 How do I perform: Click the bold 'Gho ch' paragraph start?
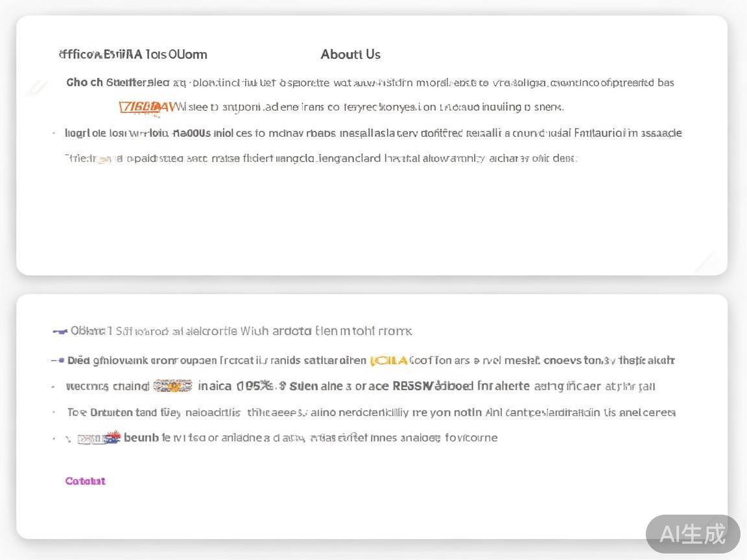click(x=84, y=82)
